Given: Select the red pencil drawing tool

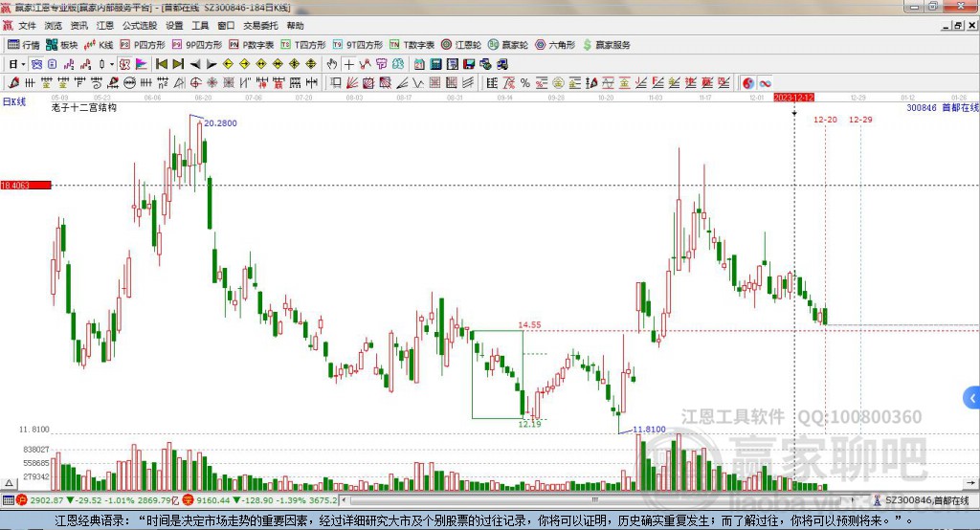Looking at the screenshot, I should coord(14,83).
